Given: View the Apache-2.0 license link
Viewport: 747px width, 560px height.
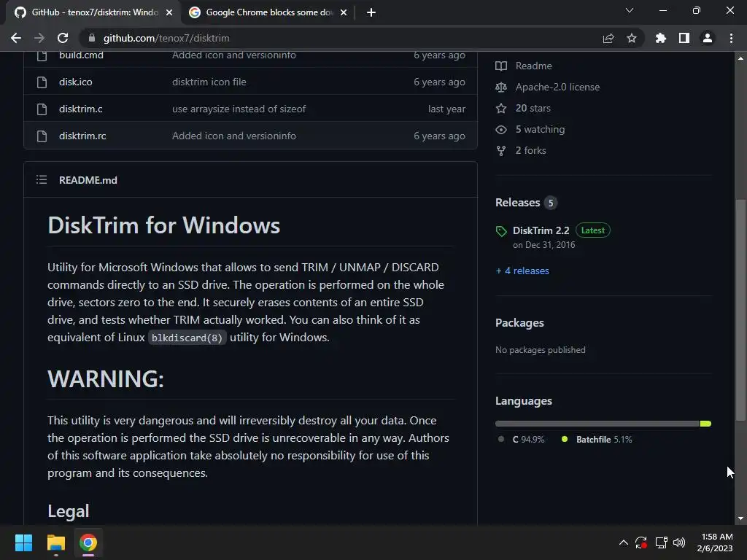Looking at the screenshot, I should point(557,87).
